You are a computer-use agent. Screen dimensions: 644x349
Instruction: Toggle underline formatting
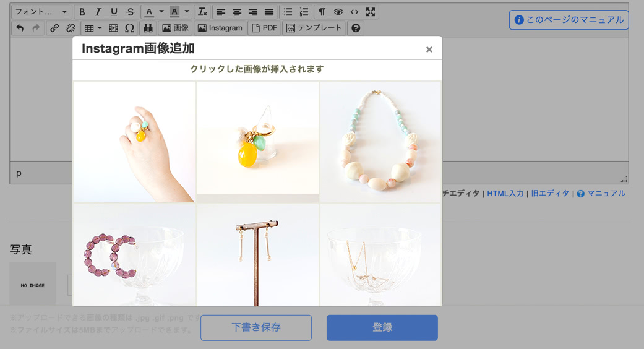[114, 12]
